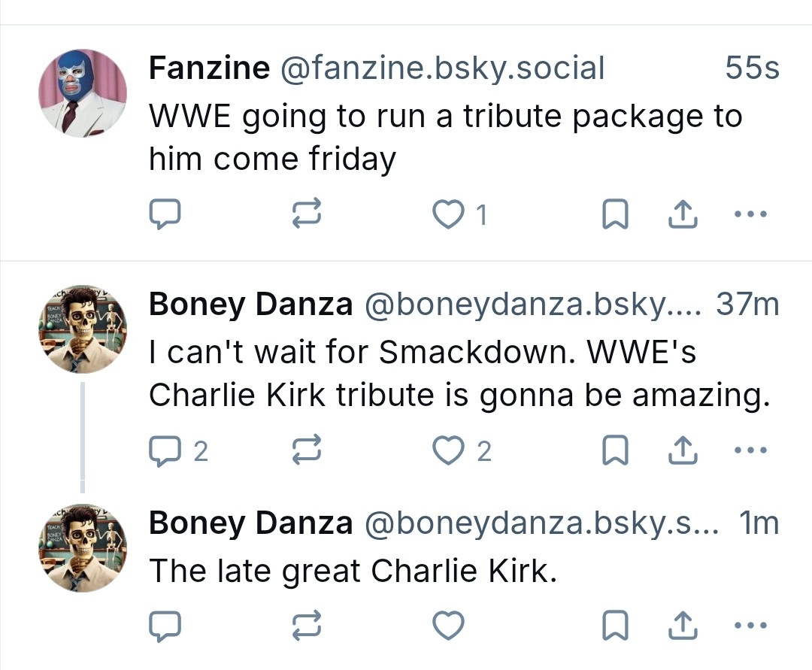The height and width of the screenshot is (670, 812).
Task: View Fanzine's masked wrestler avatar
Action: [x=83, y=93]
